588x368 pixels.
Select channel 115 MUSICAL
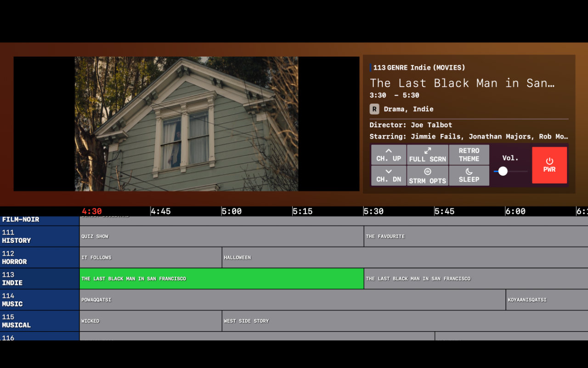pos(40,321)
